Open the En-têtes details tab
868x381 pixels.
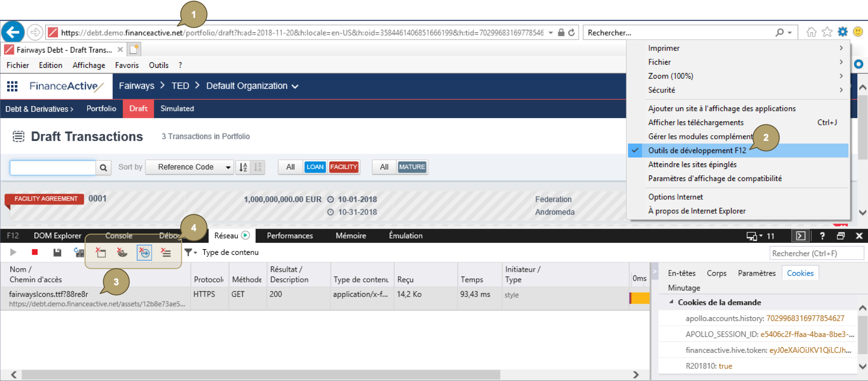(x=682, y=273)
